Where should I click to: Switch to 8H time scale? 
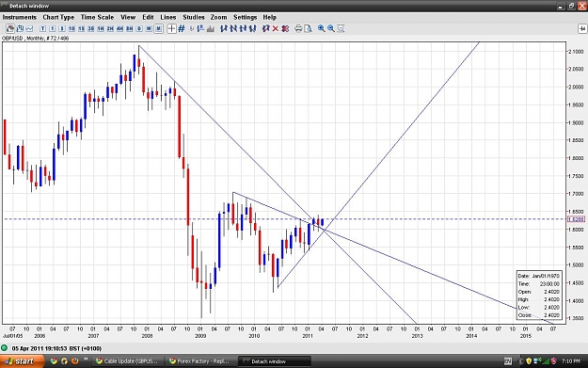click(130, 28)
